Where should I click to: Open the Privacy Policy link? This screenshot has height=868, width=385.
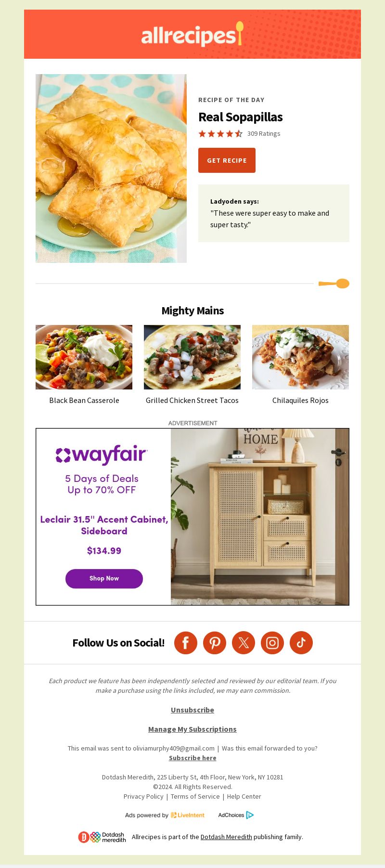click(143, 797)
